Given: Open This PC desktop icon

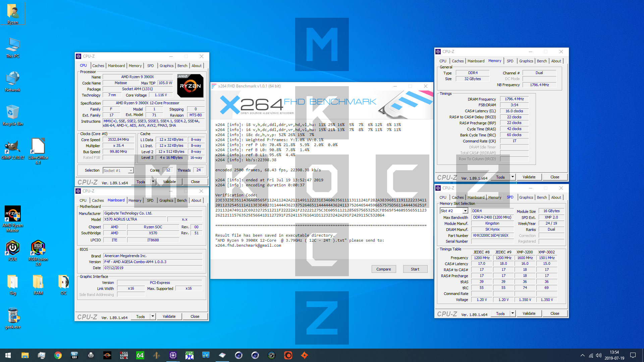Looking at the screenshot, I should click(13, 48).
